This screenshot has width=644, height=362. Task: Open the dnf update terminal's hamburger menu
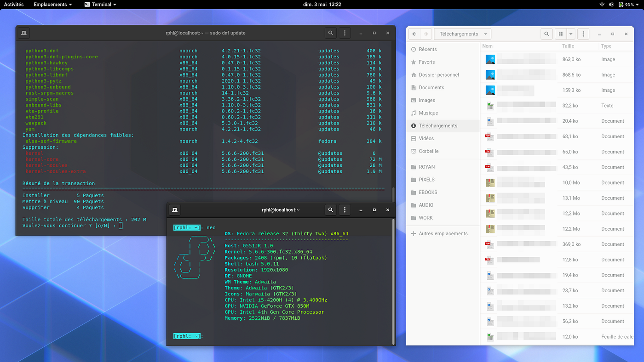(x=345, y=33)
